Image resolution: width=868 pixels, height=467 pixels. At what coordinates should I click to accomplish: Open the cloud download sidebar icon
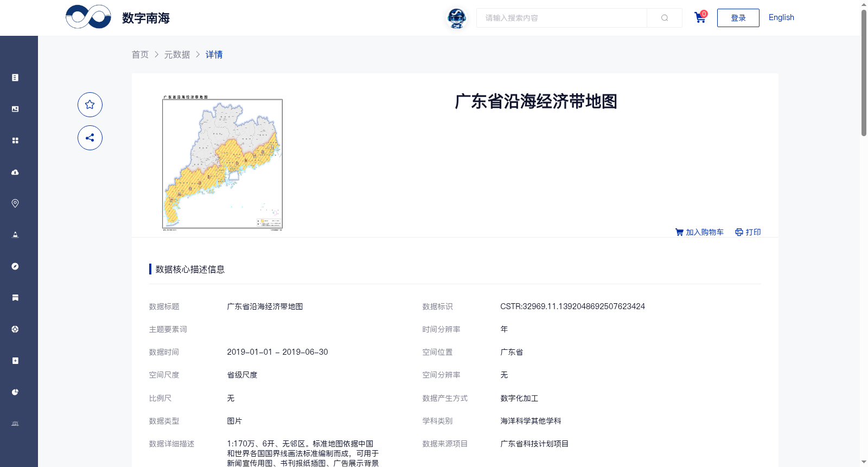(x=15, y=172)
